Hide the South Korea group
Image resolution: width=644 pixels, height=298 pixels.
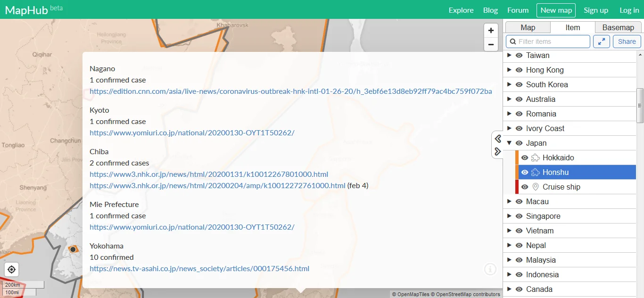tap(519, 84)
